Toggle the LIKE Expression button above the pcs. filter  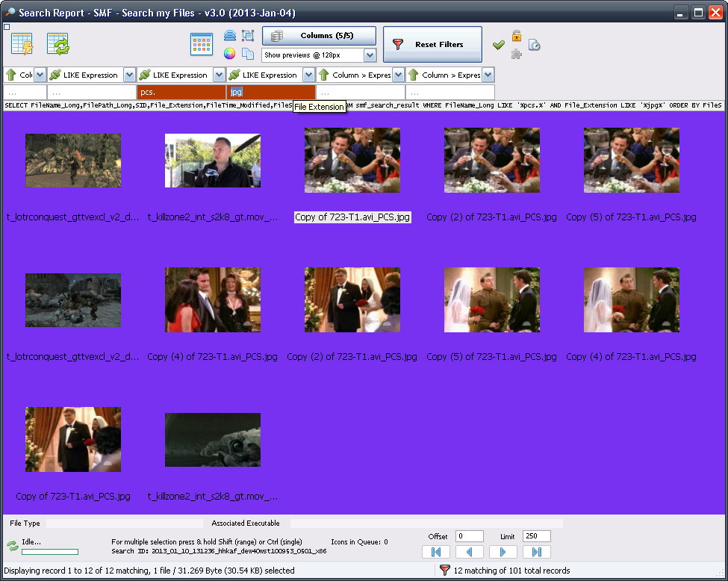[175, 75]
